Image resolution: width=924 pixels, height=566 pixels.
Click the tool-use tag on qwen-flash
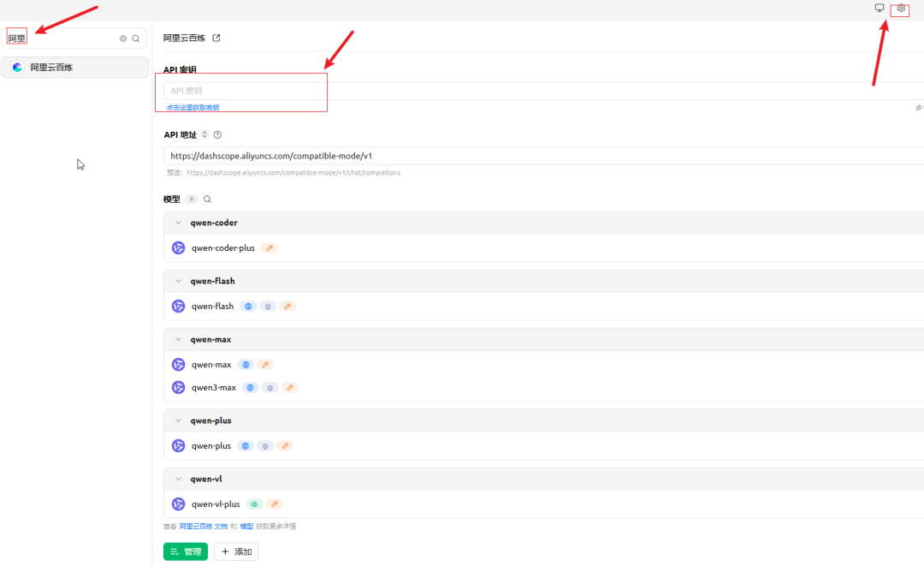pos(287,306)
